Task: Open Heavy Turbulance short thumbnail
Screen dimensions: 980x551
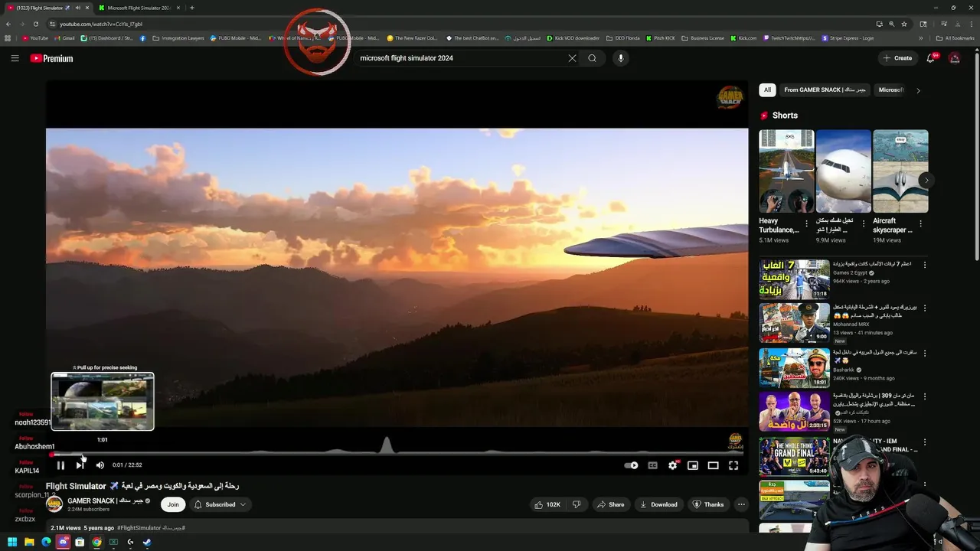Action: point(786,171)
